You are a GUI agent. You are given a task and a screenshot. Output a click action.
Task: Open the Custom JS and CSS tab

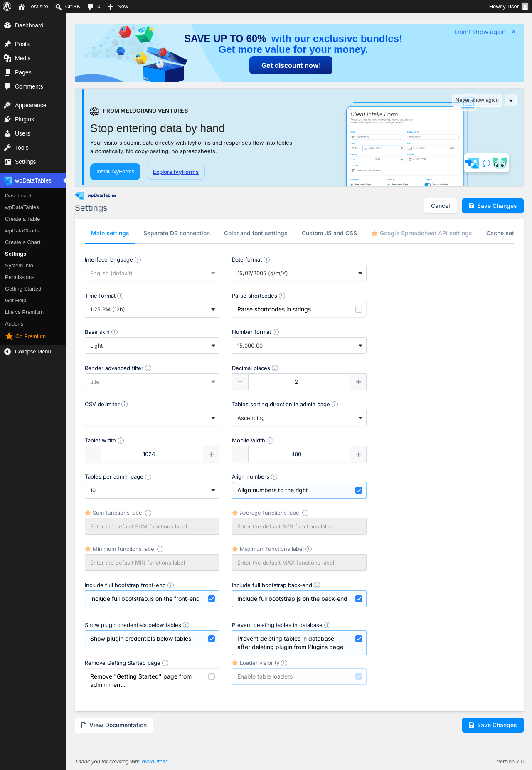tap(329, 233)
